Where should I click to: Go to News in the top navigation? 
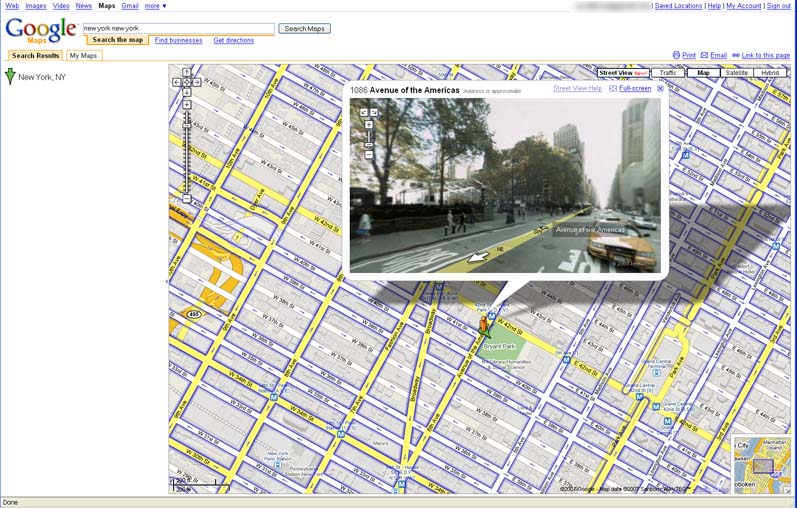point(83,6)
